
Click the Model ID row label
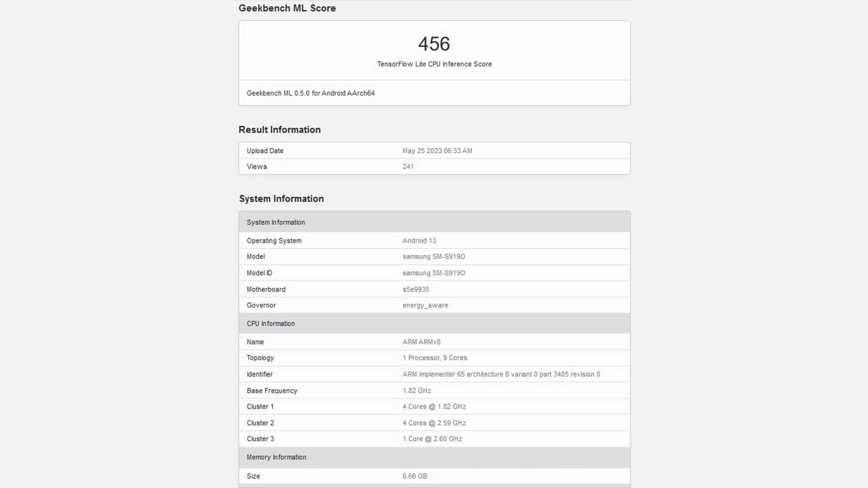click(259, 273)
